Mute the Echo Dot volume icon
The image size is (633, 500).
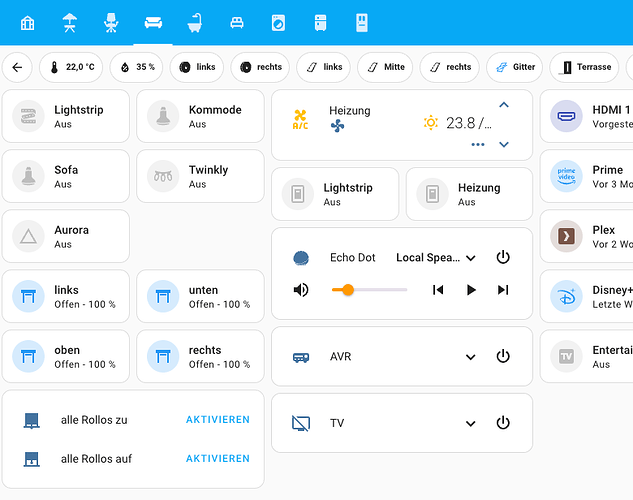pos(301,290)
